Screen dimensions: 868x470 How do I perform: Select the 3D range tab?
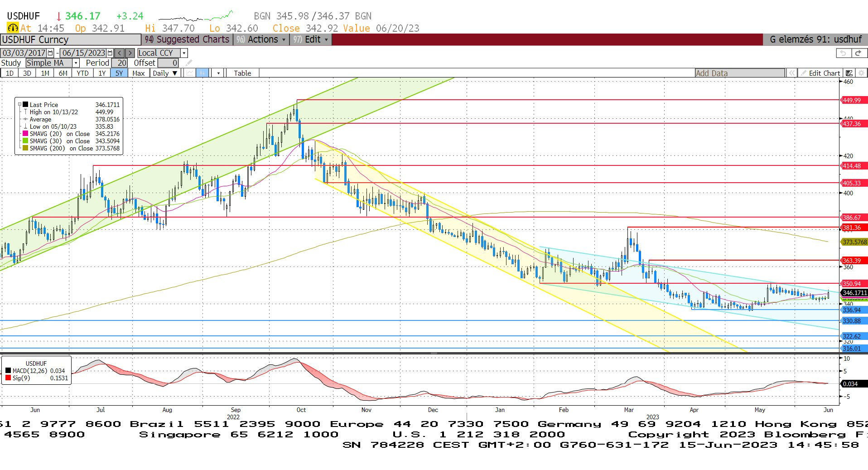(x=27, y=73)
